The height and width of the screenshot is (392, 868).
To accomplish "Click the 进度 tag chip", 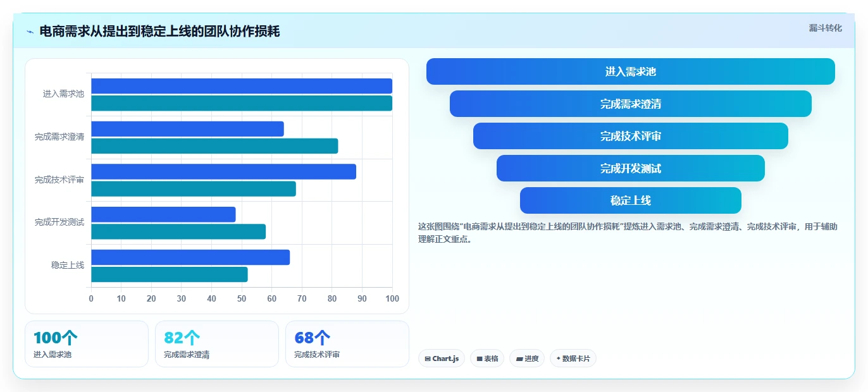I will coord(527,358).
